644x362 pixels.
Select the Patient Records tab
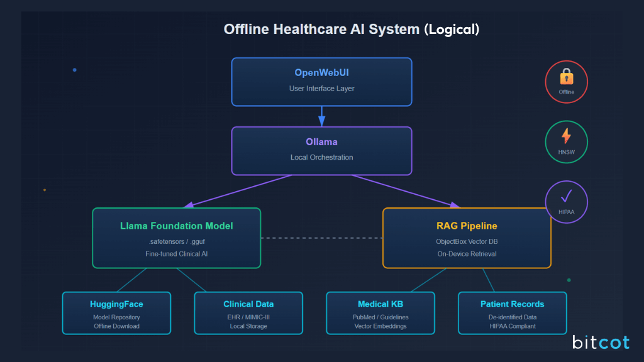(512, 312)
